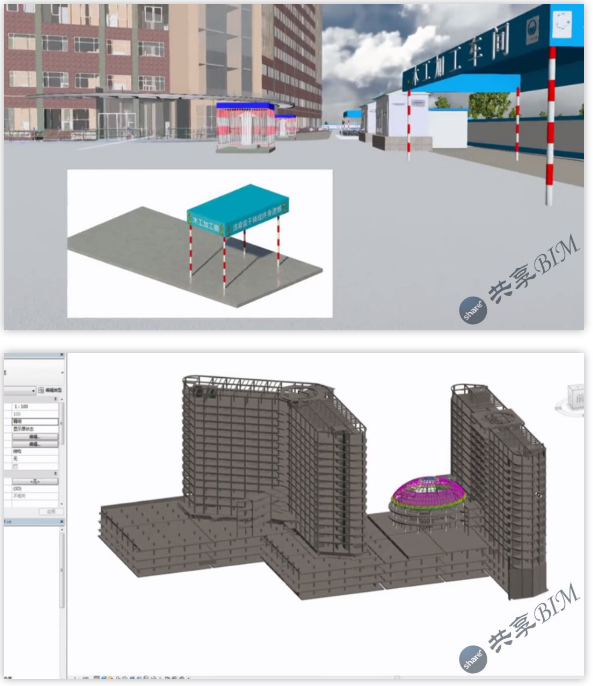Click the '无' value cell
The image size is (593, 686).
(x=35, y=458)
